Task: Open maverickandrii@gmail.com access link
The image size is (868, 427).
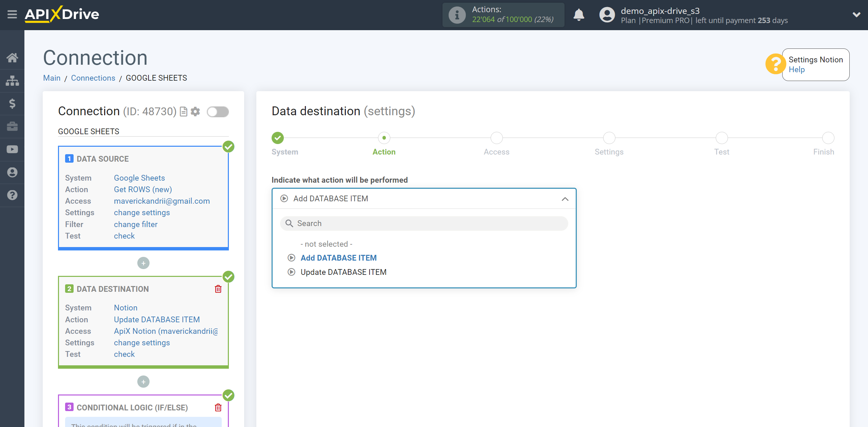Action: [x=162, y=201]
